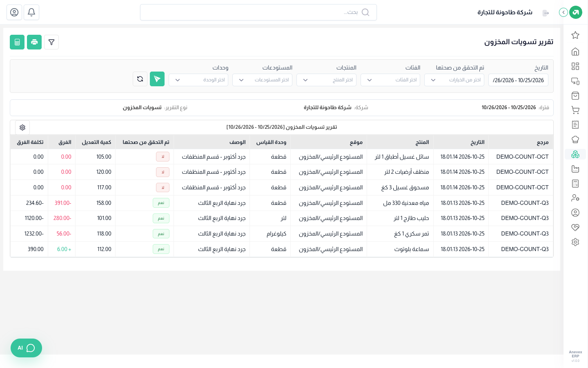Open the settings gear in the sidebar
588x368 pixels.
click(575, 242)
